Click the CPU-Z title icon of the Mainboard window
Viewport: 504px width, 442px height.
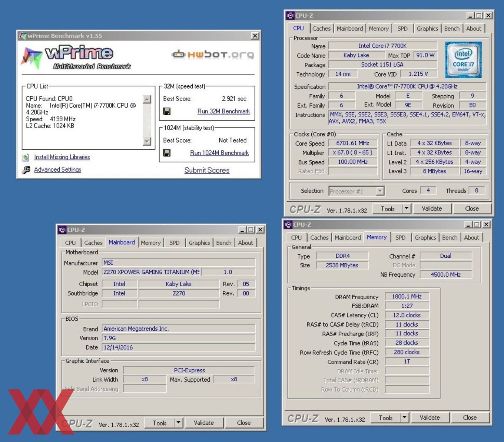click(x=62, y=230)
